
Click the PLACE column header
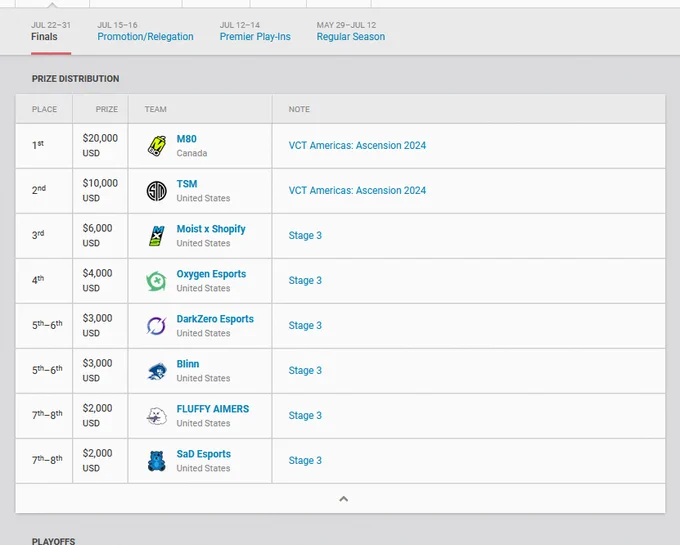click(44, 109)
